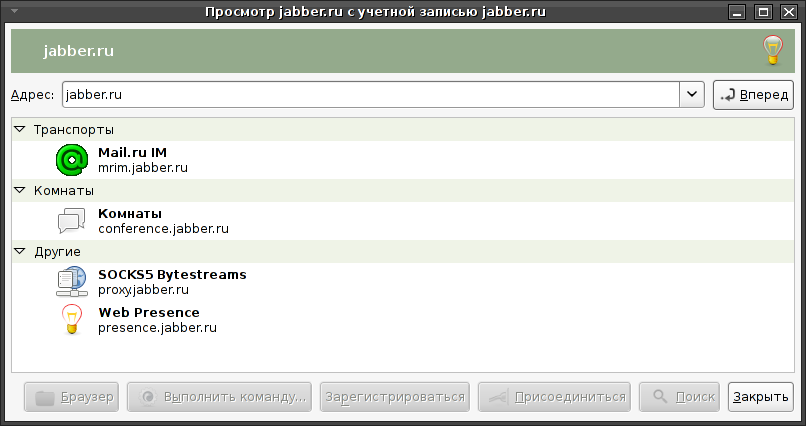Click the Другие category header label
This screenshot has height=426, width=806.
tap(58, 252)
